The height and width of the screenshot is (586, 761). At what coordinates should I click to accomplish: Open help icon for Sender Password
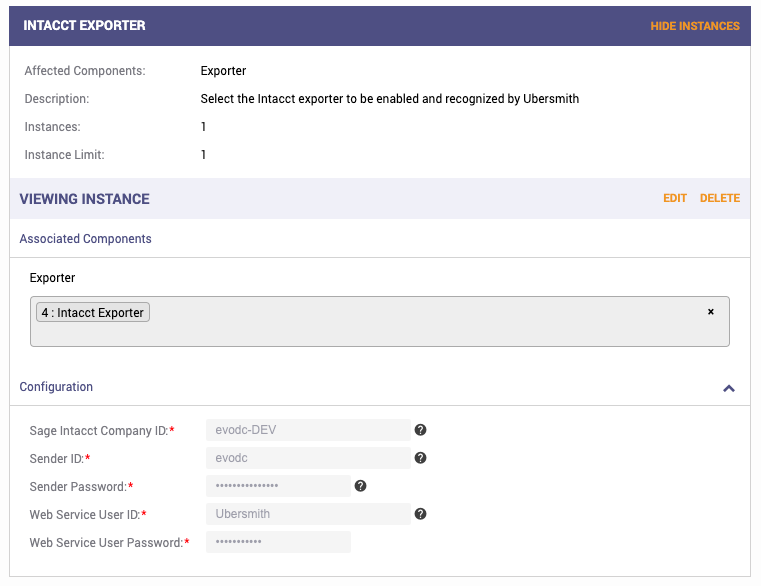coord(360,486)
